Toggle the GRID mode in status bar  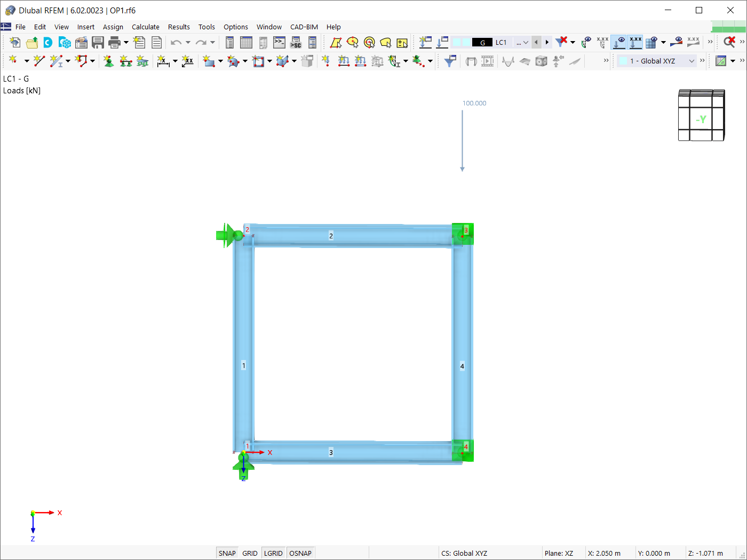pos(250,553)
